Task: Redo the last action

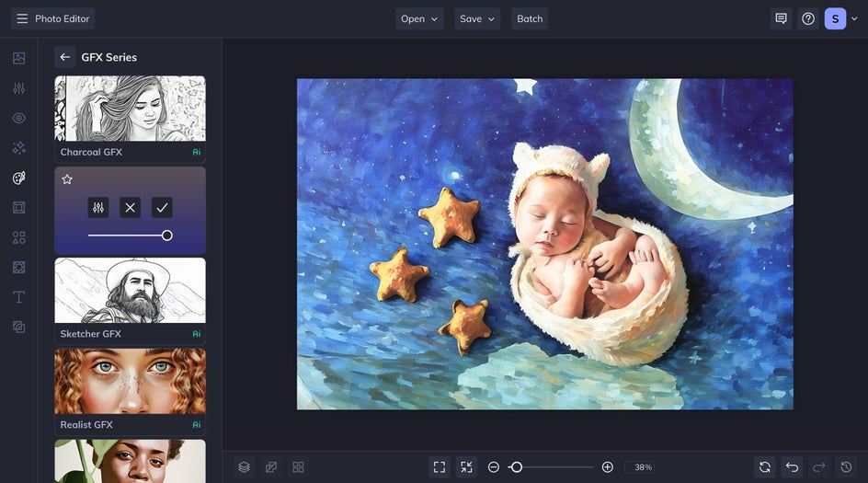Action: (x=819, y=467)
